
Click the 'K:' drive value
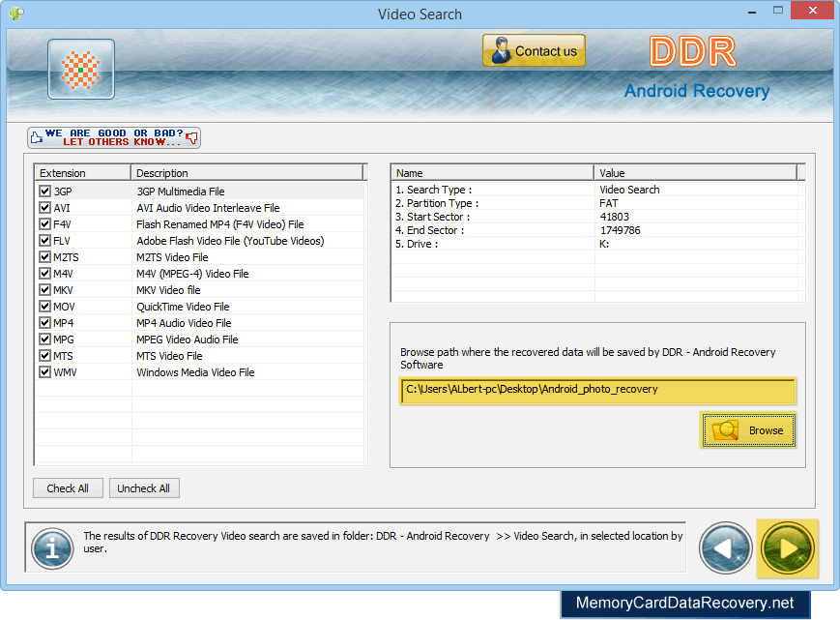pos(604,244)
